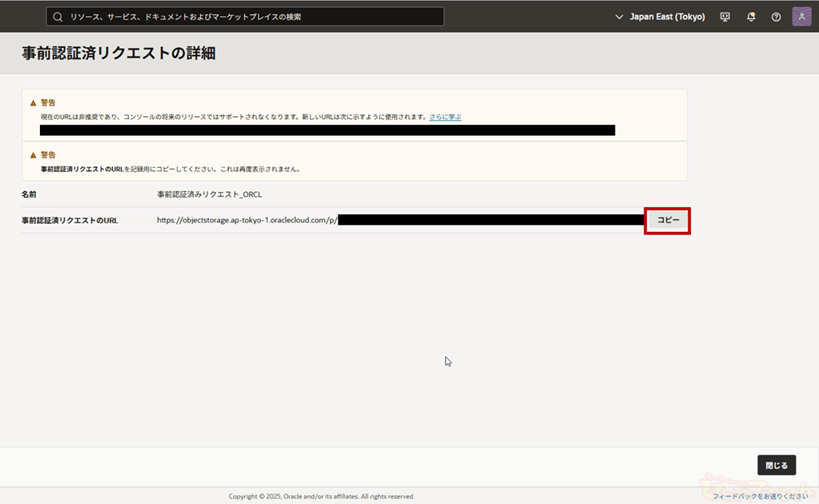The image size is (819, 504).
Task: Click the 事前認証済リクエストの詳細 heading
Action: point(118,54)
